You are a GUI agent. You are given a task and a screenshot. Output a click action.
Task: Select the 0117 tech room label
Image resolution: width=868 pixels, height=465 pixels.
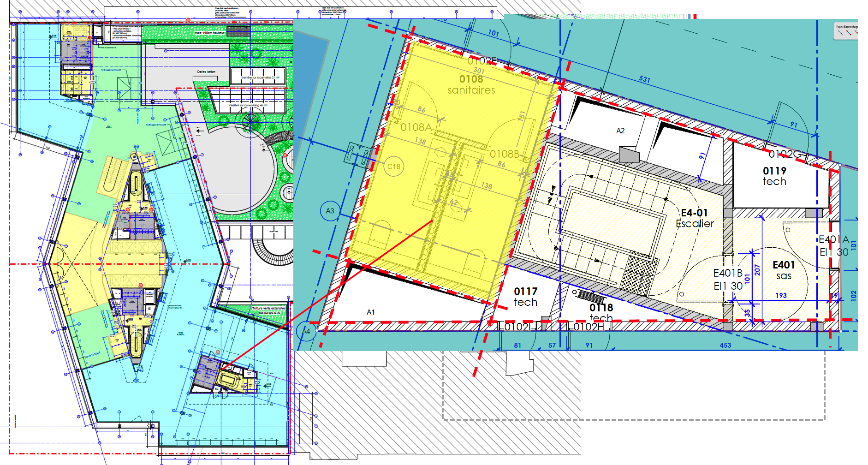click(x=526, y=297)
